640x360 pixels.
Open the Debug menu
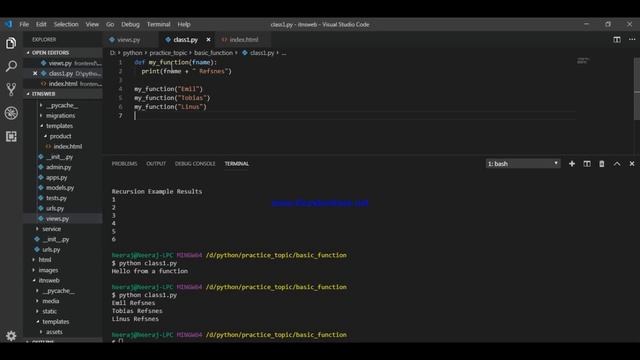(130, 24)
